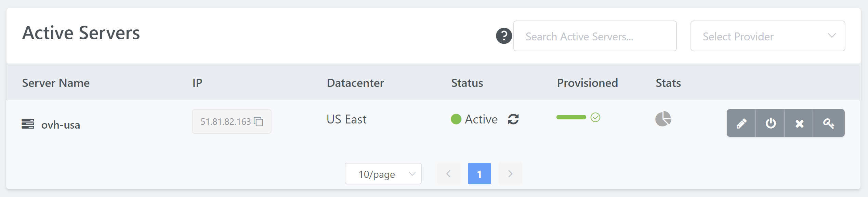Screen dimensions: 868x197
Task: Open the ovh-usa server name link
Action: click(61, 125)
